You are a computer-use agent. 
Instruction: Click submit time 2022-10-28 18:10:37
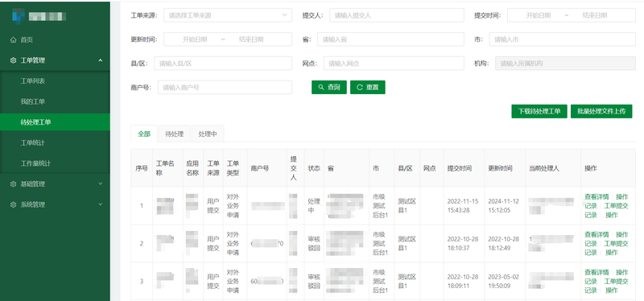click(463, 244)
